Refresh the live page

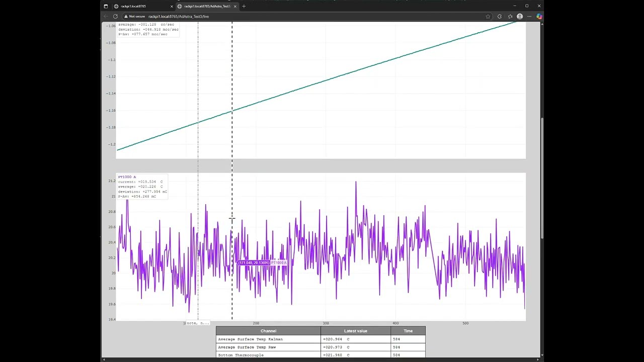tap(115, 17)
